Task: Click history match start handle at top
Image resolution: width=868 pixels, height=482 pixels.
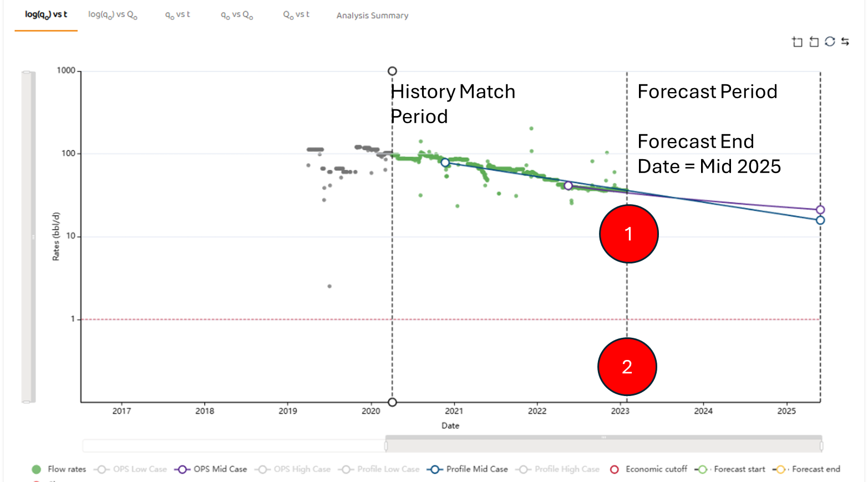Action: coord(392,71)
